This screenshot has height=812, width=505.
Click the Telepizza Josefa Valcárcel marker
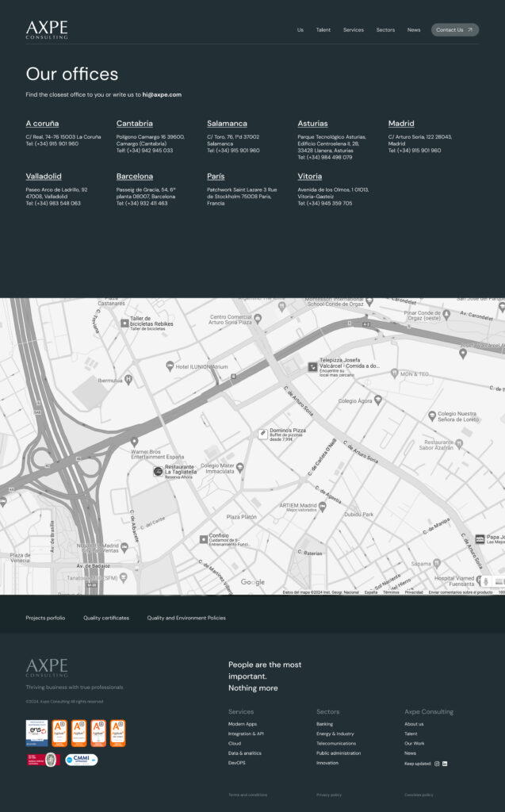tap(312, 366)
